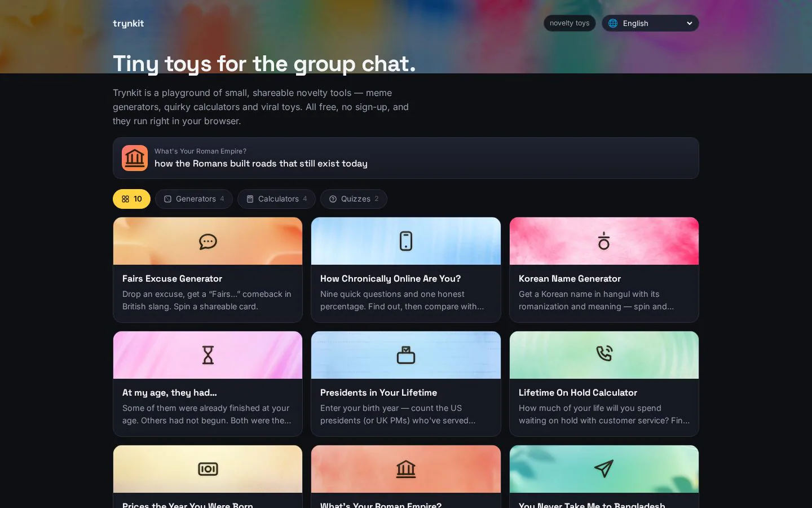The image size is (812, 508).
Task: Open Korean Name Generator title
Action: tap(570, 279)
